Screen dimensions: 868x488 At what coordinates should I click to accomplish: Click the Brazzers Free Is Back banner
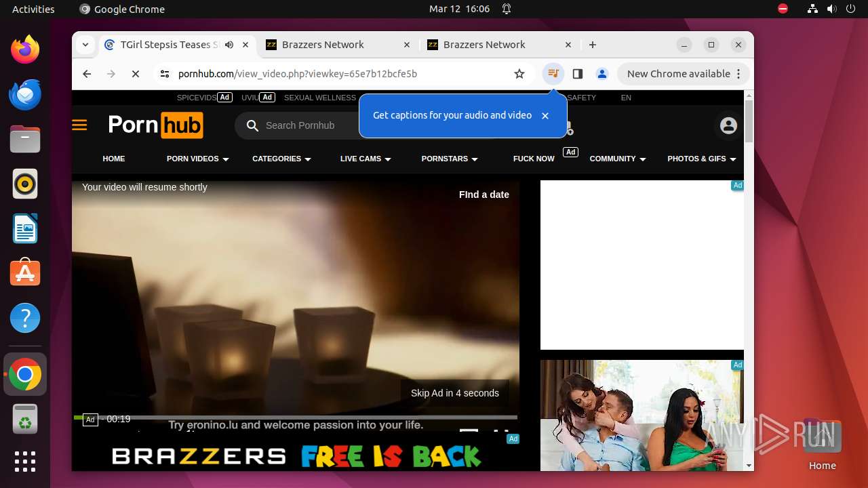[x=296, y=456]
